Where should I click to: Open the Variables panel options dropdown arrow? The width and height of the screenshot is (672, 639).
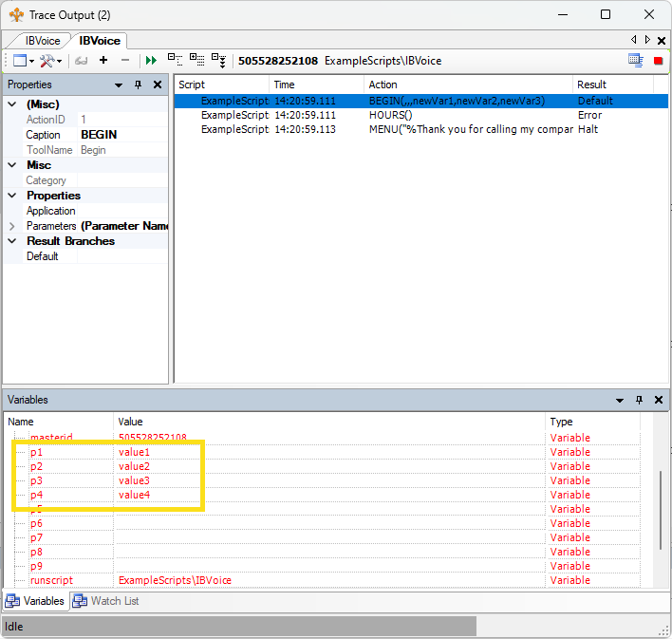[x=620, y=401]
